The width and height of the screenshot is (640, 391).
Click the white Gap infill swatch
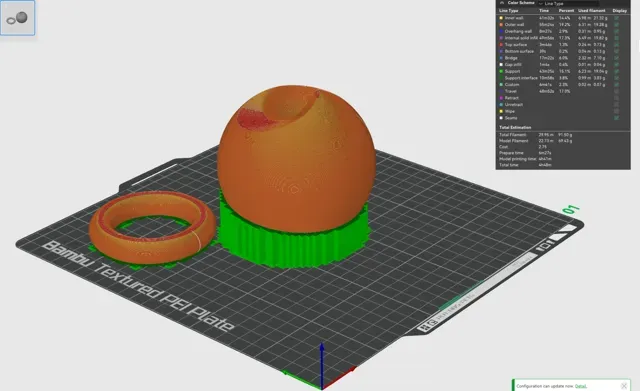[501, 64]
